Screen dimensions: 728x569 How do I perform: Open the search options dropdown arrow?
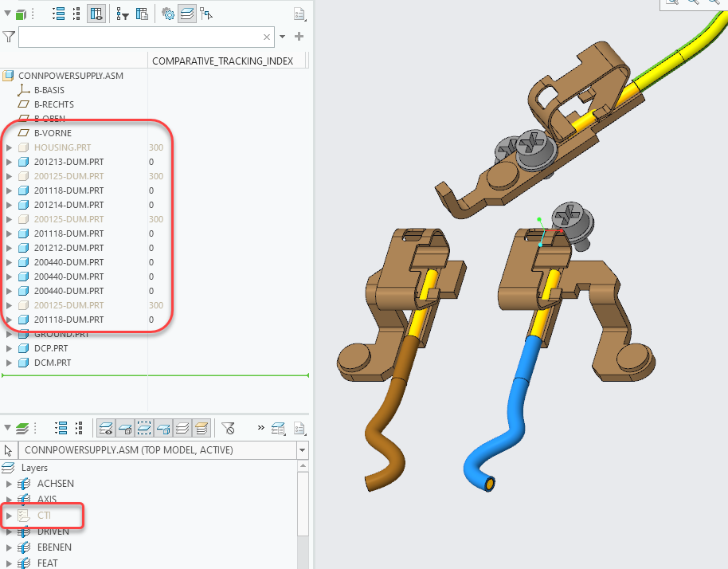pyautogui.click(x=282, y=37)
